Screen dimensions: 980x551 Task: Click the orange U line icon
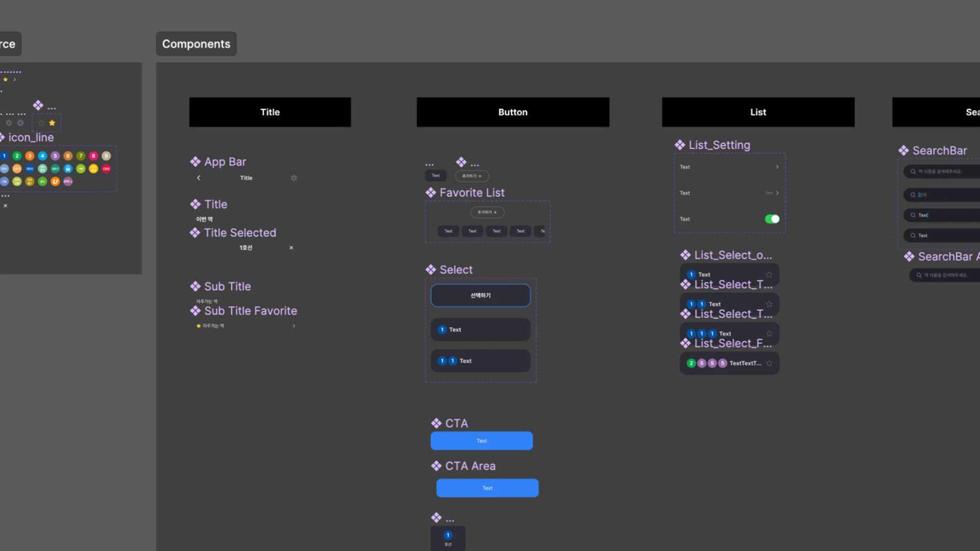(x=55, y=182)
